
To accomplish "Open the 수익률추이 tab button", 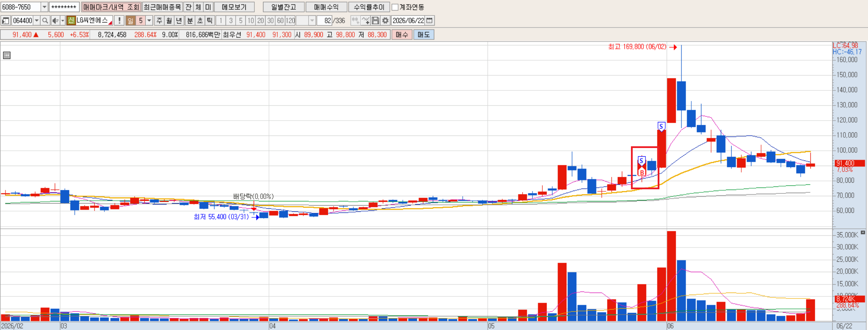I will [369, 7].
